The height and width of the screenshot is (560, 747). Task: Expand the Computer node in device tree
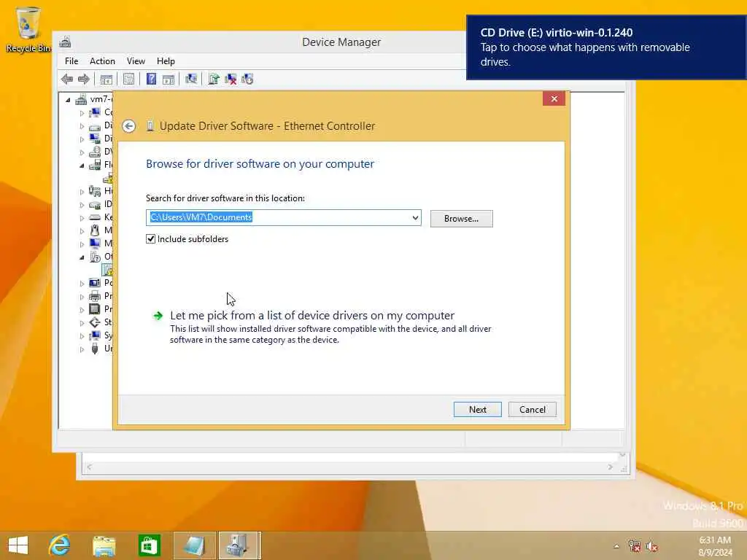pos(82,113)
